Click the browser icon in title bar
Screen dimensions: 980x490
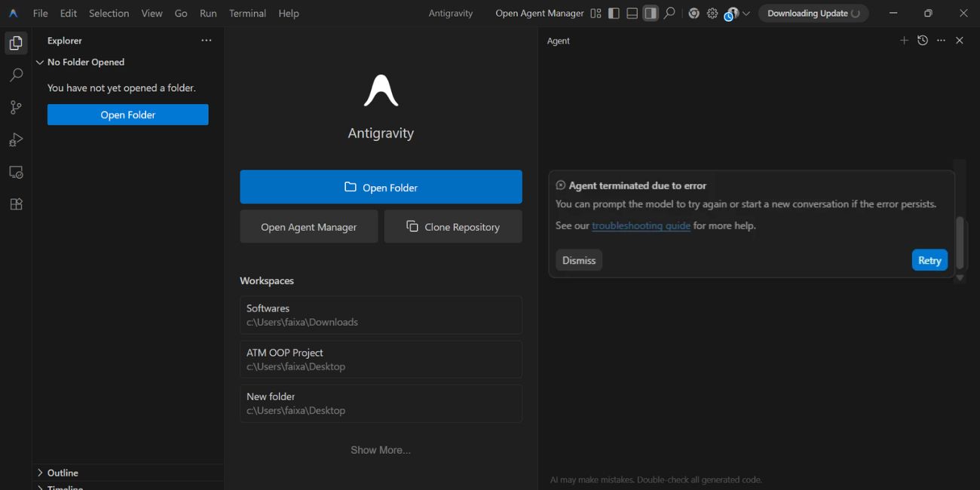point(694,14)
